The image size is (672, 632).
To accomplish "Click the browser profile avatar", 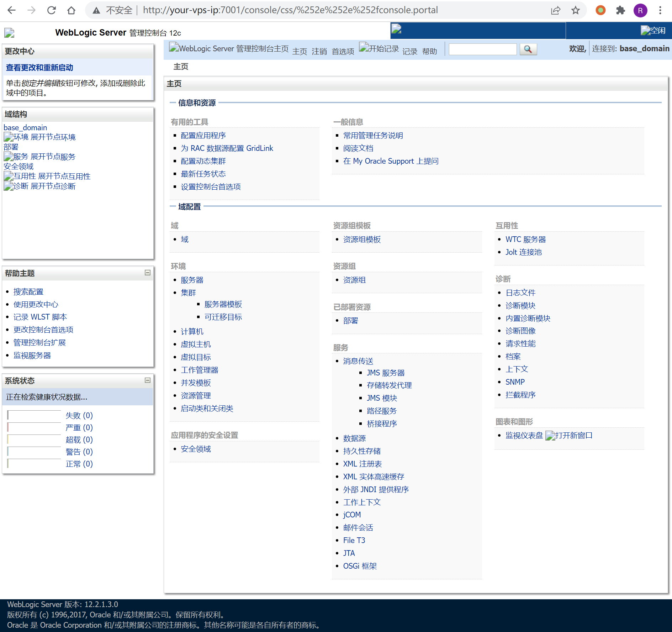I will [640, 10].
